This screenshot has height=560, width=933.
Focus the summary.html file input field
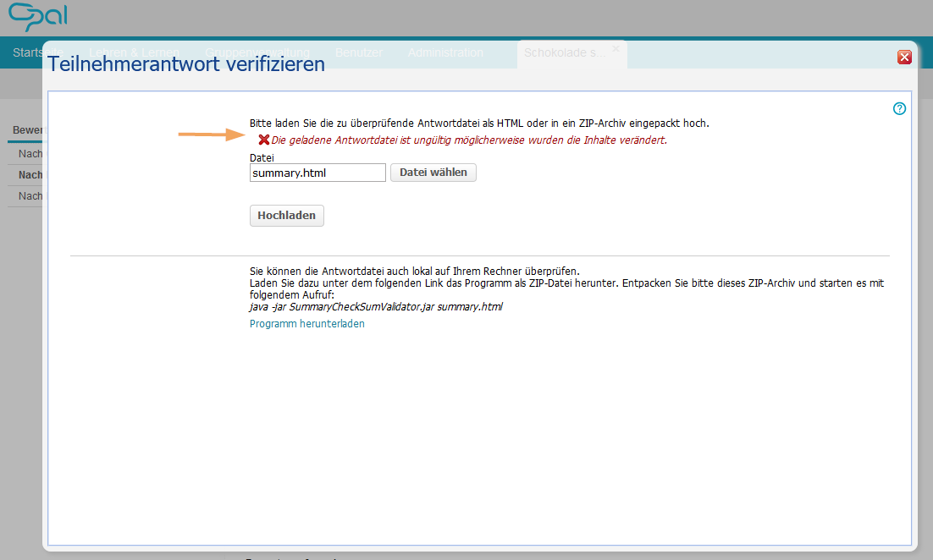tap(317, 173)
